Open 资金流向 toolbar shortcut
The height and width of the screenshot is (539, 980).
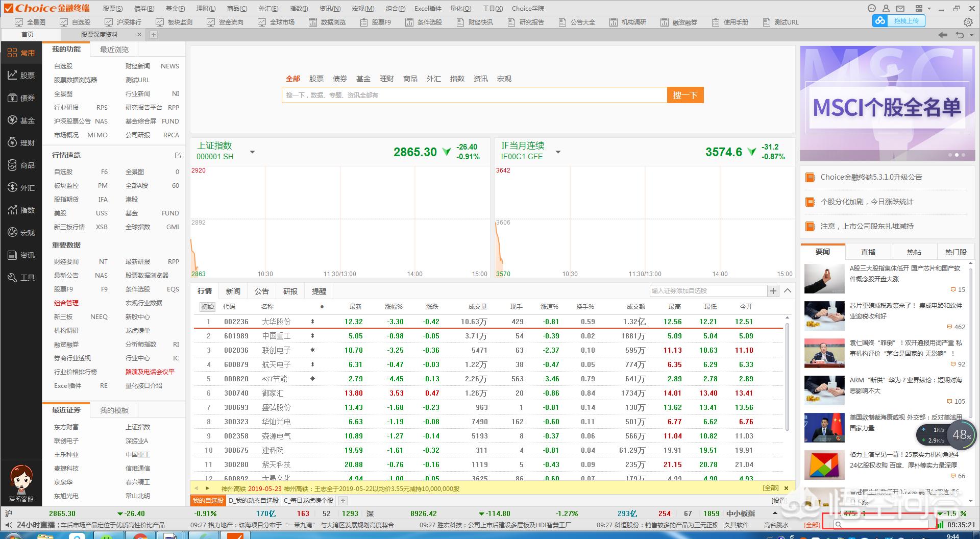(x=225, y=22)
